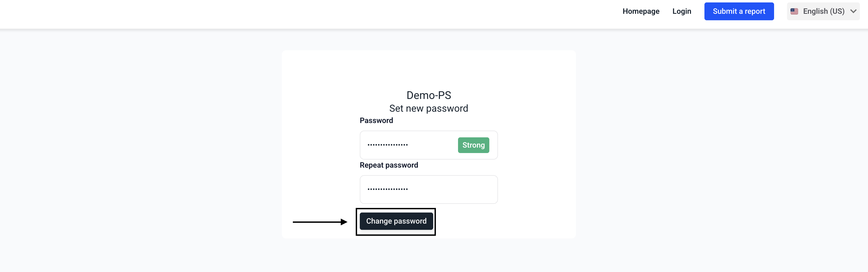This screenshot has height=272, width=868.
Task: Open the Login page link
Action: [x=681, y=11]
